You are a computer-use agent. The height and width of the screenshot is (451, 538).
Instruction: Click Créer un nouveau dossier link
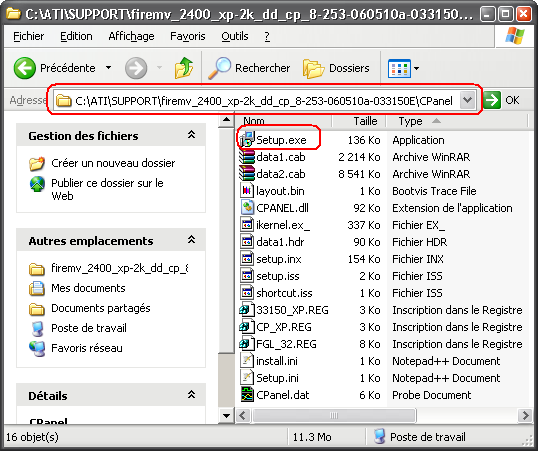[x=113, y=163]
